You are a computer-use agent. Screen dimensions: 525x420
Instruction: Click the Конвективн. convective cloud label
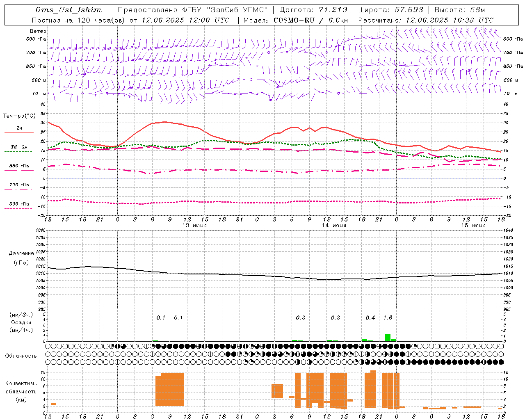click(21, 383)
